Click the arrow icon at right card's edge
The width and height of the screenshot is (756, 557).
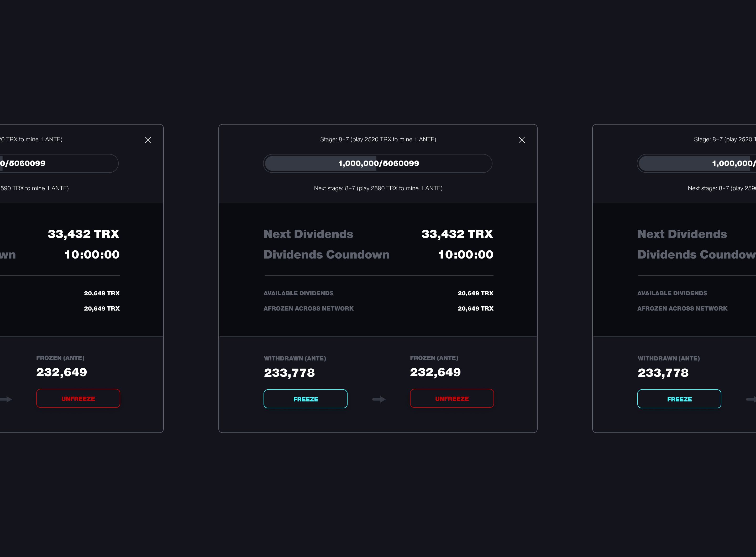[751, 399]
